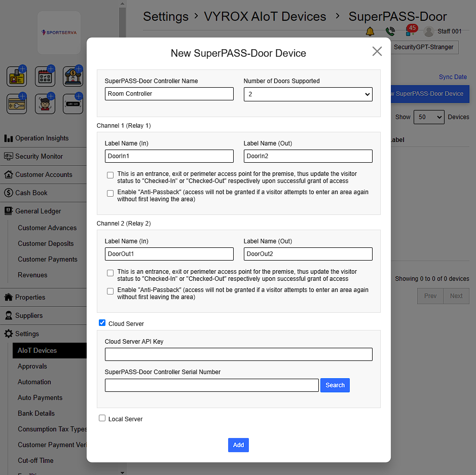Click the face recognition shortcut icon

coord(45,104)
